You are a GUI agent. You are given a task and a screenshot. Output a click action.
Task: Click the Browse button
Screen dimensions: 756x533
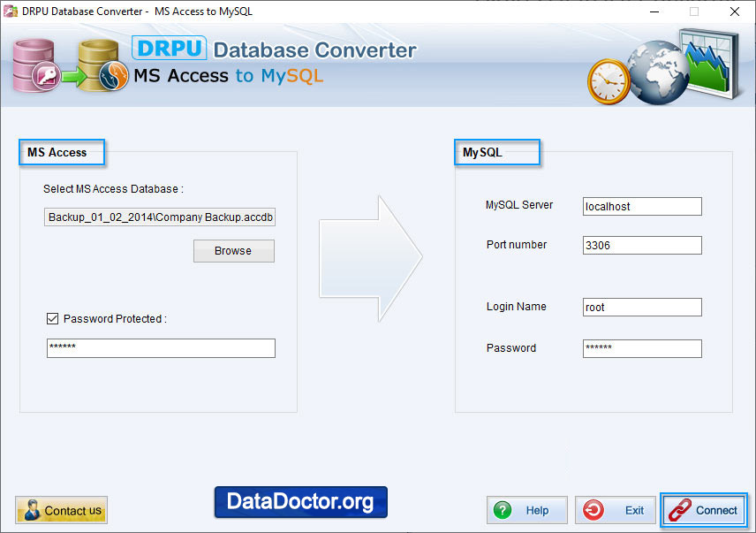click(233, 251)
